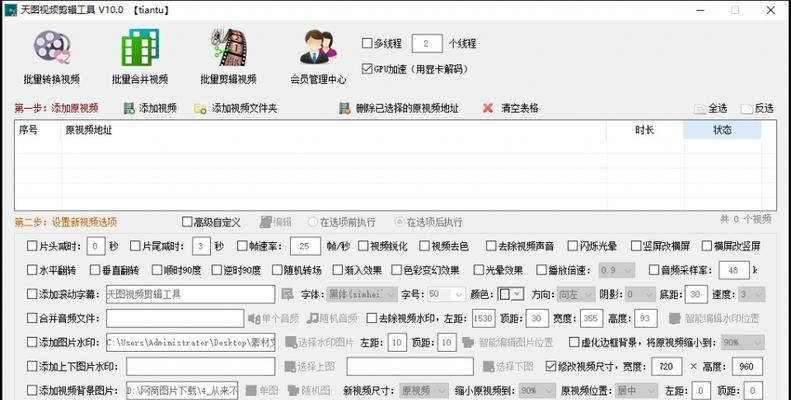Open 速度 dropdown
791x400 pixels.
click(752, 294)
